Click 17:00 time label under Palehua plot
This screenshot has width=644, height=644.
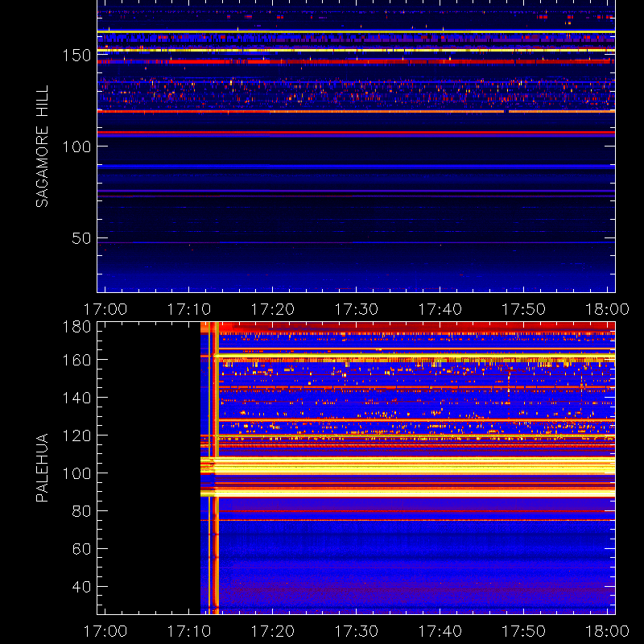[x=105, y=631]
